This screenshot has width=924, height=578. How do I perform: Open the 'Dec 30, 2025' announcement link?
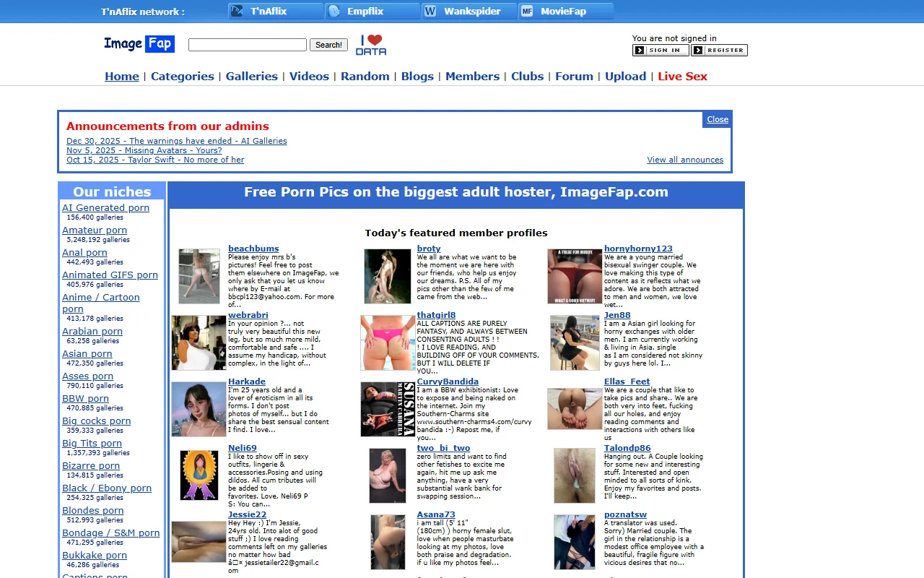coord(176,140)
